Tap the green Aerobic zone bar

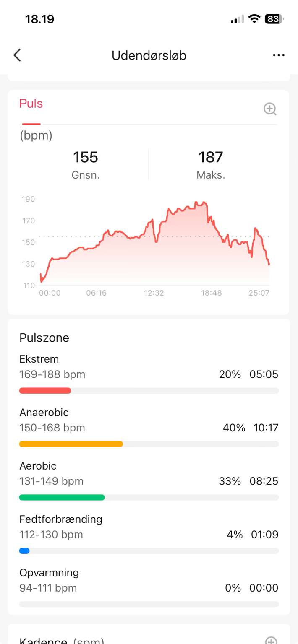62,497
